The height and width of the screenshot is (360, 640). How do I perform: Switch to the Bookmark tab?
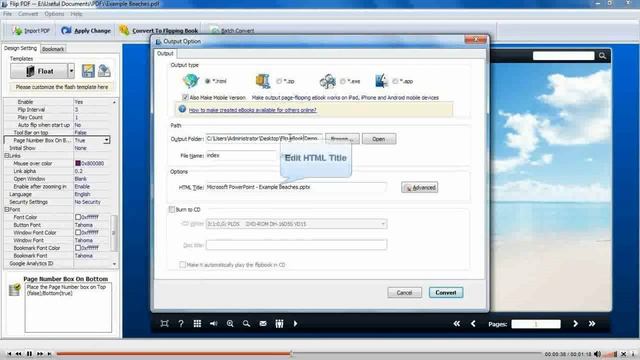53,49
